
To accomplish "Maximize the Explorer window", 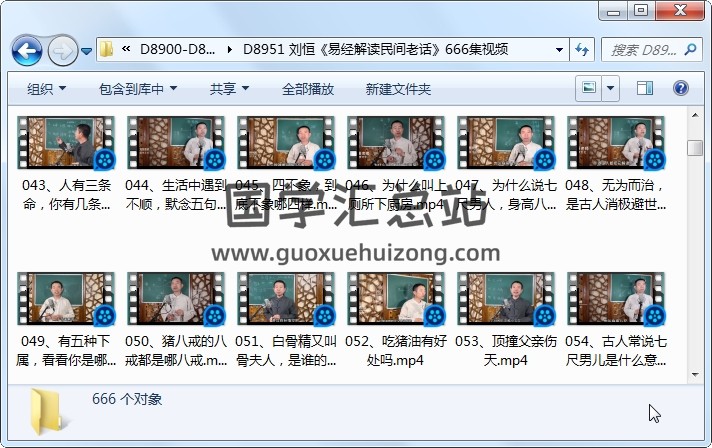I will pos(641,11).
